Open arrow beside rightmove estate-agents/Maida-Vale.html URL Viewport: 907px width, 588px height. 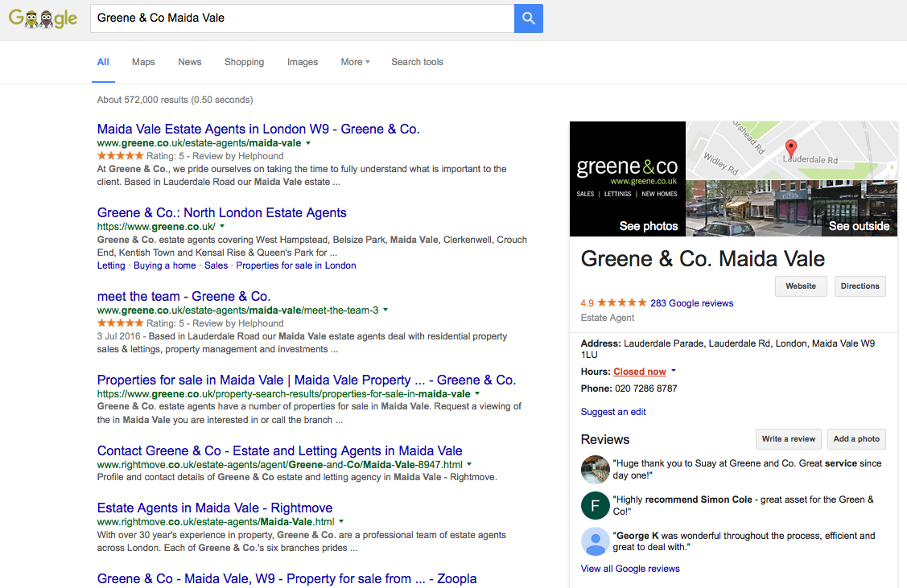[341, 521]
